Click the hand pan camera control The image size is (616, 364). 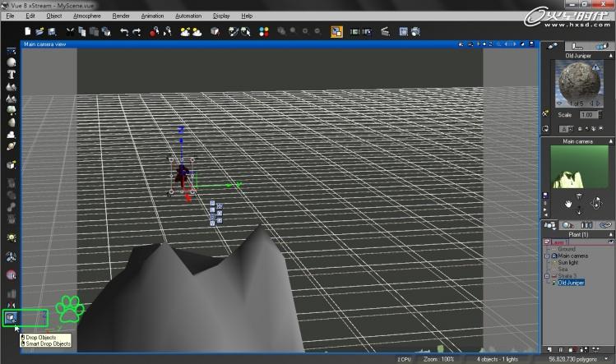pyautogui.click(x=568, y=204)
